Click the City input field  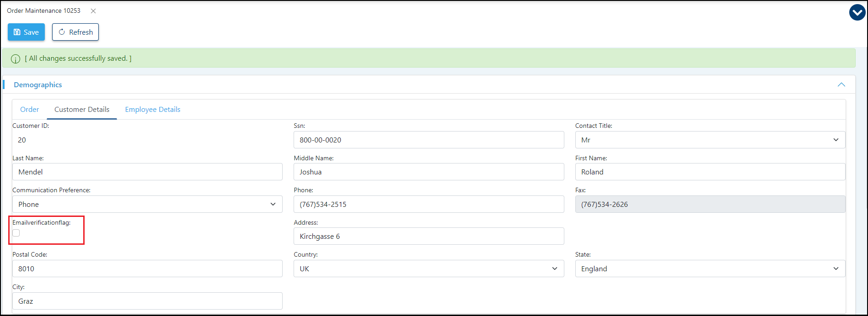pos(147,301)
